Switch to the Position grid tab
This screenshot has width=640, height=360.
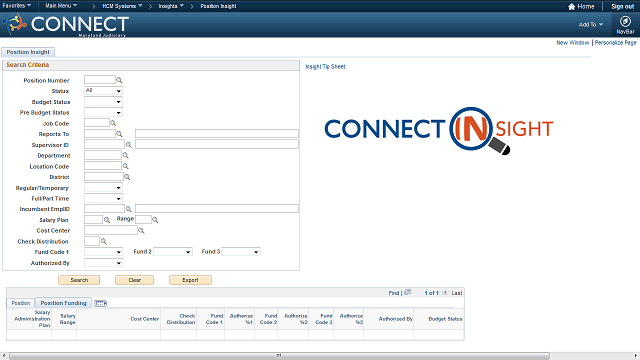(20, 303)
